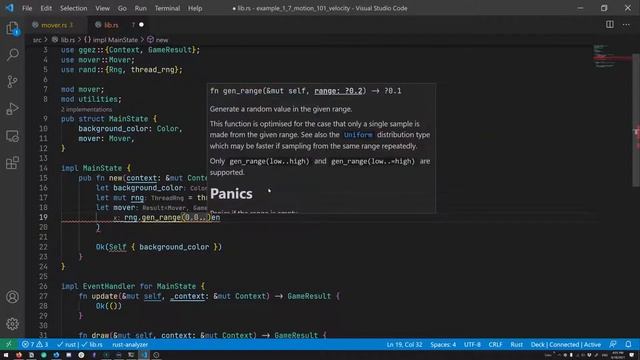Open the Remote Explorer view

coord(12,136)
